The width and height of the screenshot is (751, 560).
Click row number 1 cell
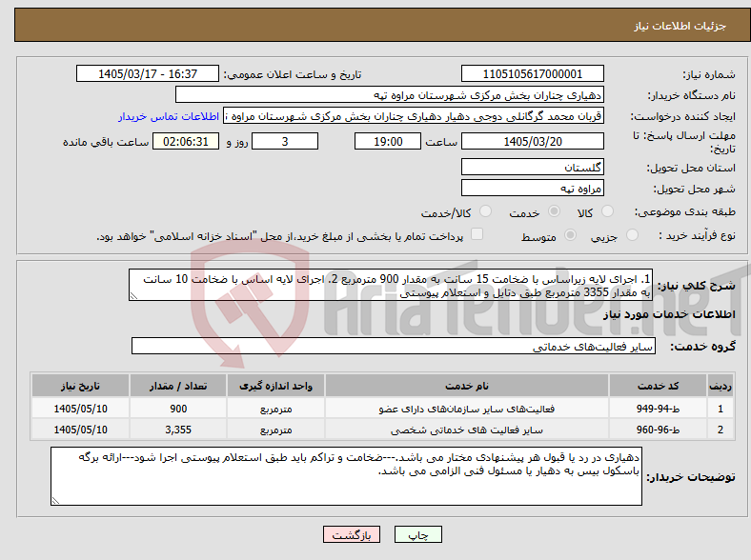(x=721, y=409)
